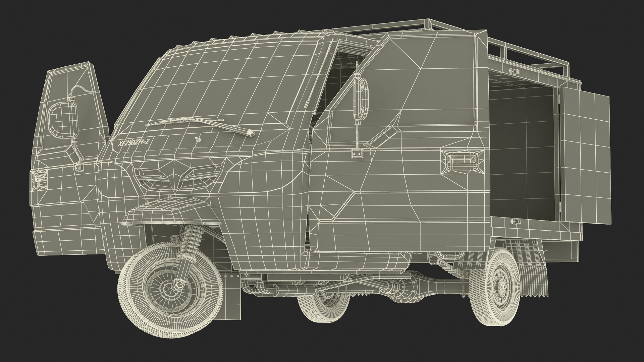Click the XF250ZH-2 model label on windshield
Viewport: 644px width, 362px height.
point(134,142)
